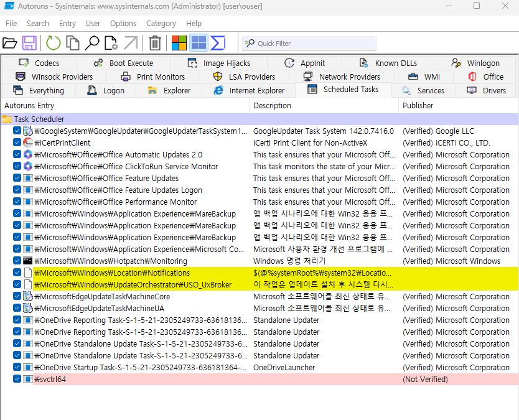Open the Category menu

[x=161, y=24]
